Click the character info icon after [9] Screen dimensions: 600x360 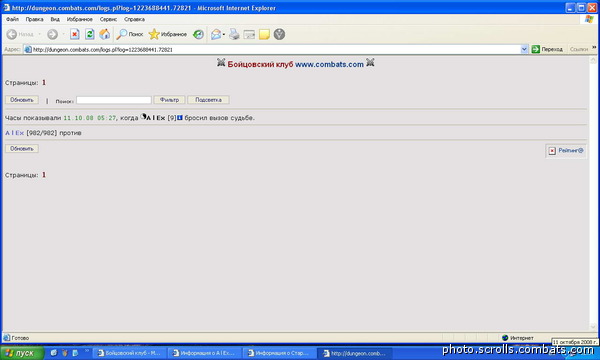coord(180,118)
